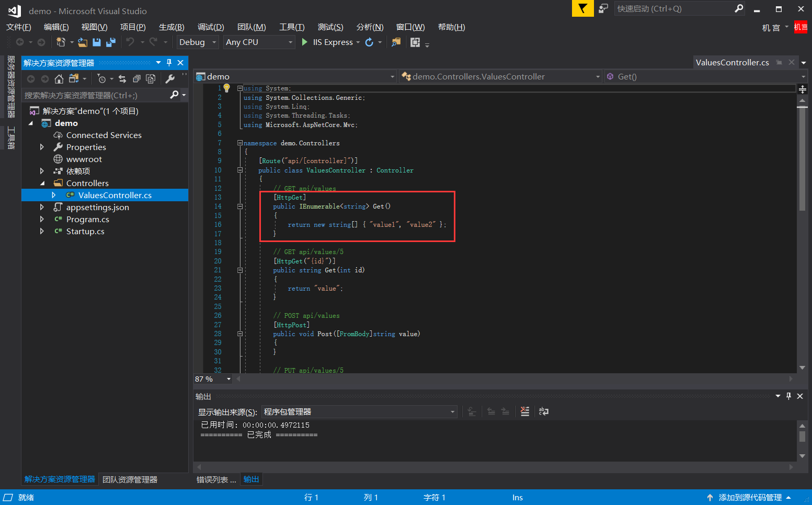812x505 pixels.
Task: Click the window layout toolbar icon
Action: (x=415, y=42)
